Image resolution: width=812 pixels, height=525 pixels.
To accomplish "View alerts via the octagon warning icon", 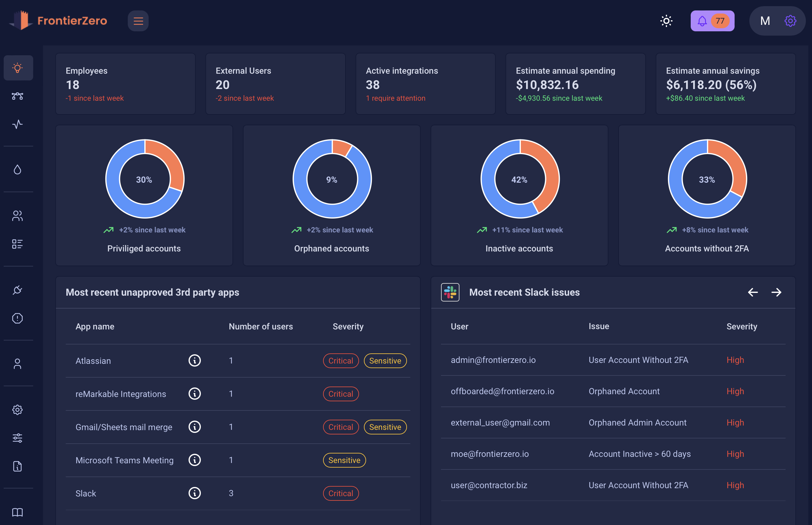I will (x=18, y=318).
